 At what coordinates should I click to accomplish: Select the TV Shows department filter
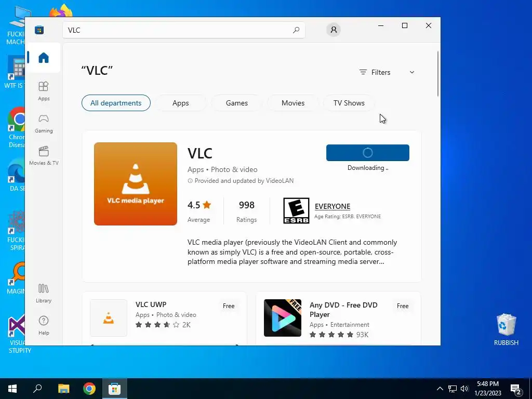pyautogui.click(x=349, y=103)
